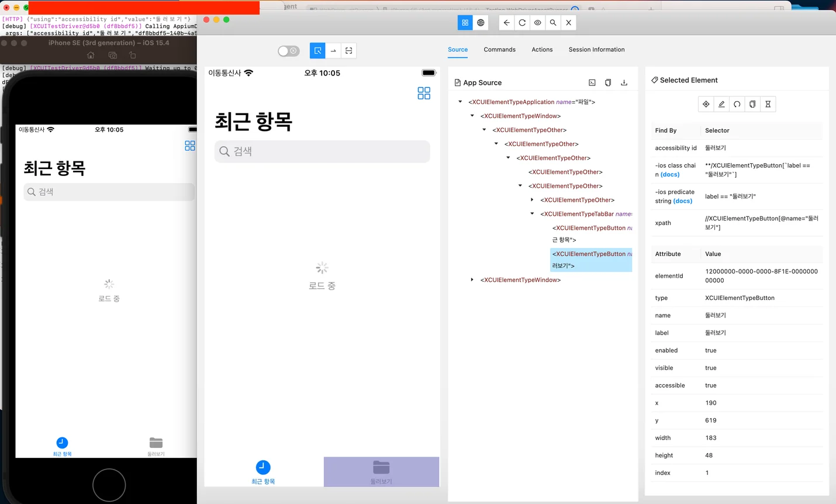The width and height of the screenshot is (836, 504).
Task: Expand the collapsed XCUIElementTypeWindow at tree bottom
Action: 472,280
